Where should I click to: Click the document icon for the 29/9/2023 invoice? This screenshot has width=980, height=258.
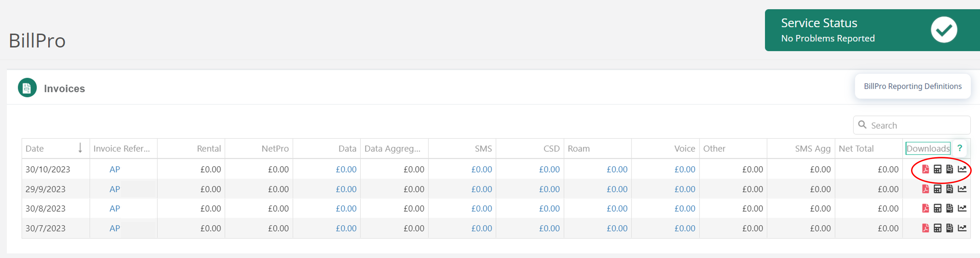tap(950, 189)
